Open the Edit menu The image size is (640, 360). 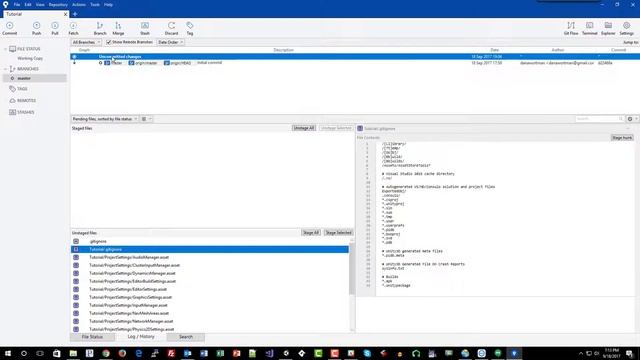[x=28, y=4]
